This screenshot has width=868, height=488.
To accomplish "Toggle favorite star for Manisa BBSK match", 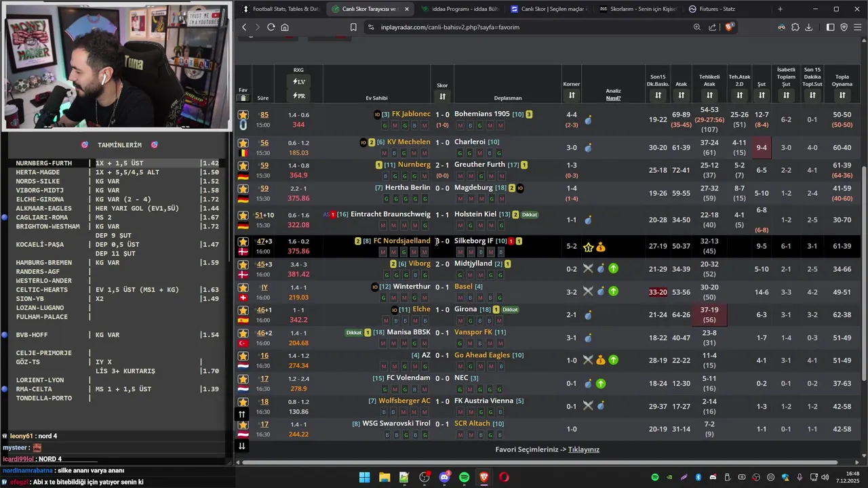I will click(x=243, y=333).
